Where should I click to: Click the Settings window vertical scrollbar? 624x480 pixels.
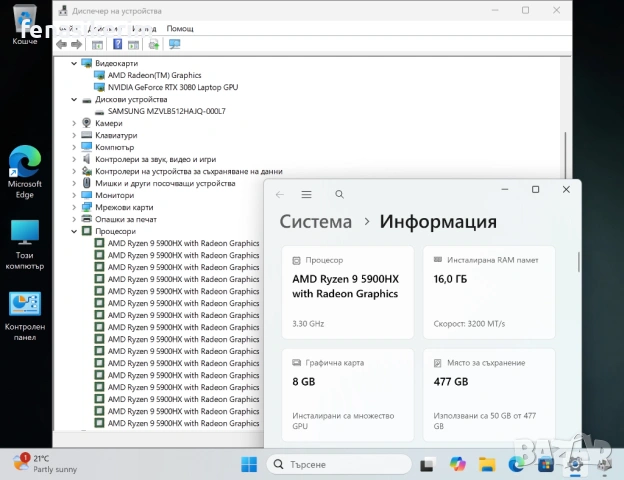click(x=578, y=262)
